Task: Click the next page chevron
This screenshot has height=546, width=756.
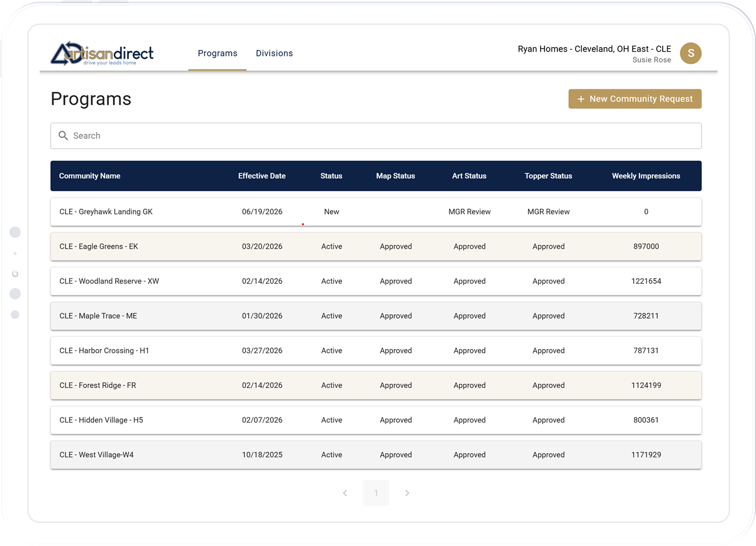Action: (407, 493)
